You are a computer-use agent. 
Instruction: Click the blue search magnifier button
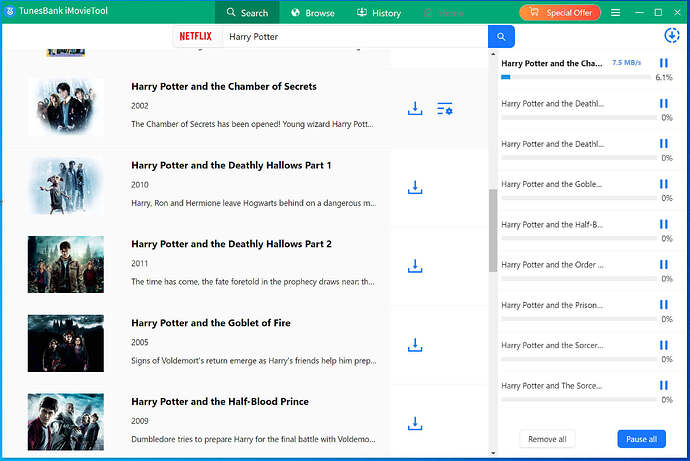[501, 36]
